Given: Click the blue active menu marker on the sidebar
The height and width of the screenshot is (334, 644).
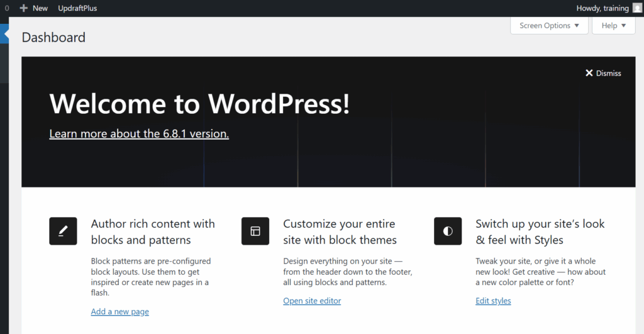Looking at the screenshot, I should pyautogui.click(x=4, y=34).
